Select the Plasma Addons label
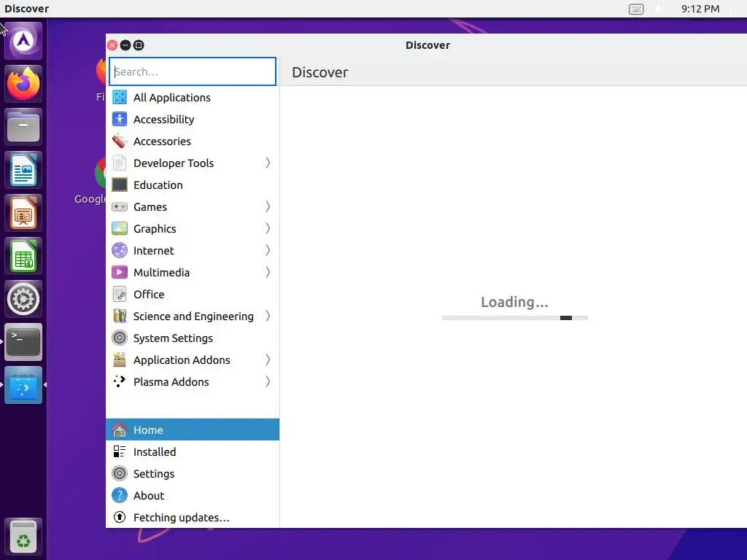This screenshot has width=747, height=560. point(171,382)
